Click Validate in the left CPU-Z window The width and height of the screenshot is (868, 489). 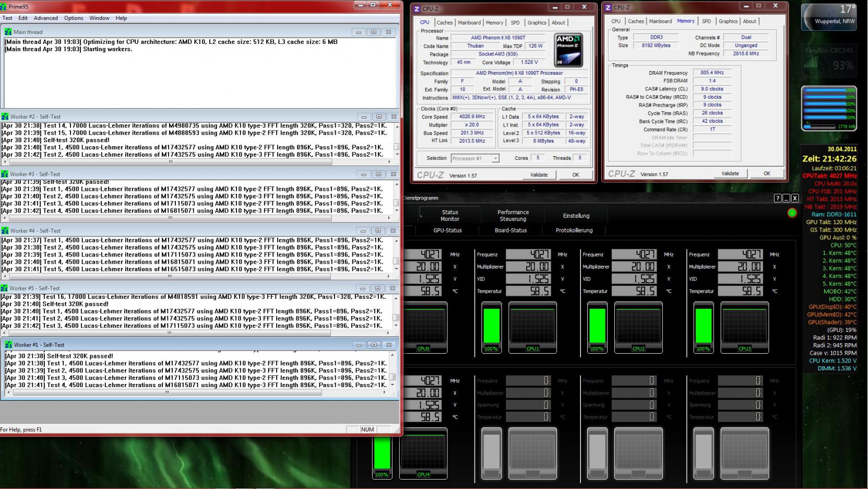point(539,175)
